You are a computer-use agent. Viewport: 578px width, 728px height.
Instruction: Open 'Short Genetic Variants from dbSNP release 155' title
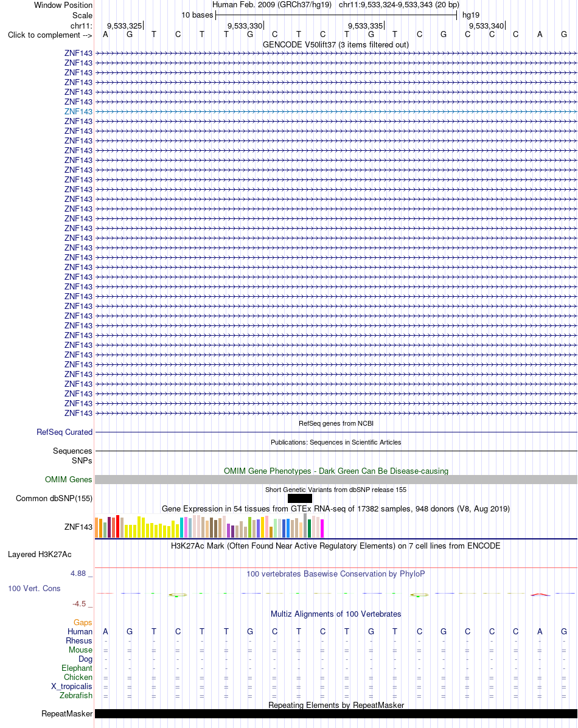pyautogui.click(x=335, y=490)
